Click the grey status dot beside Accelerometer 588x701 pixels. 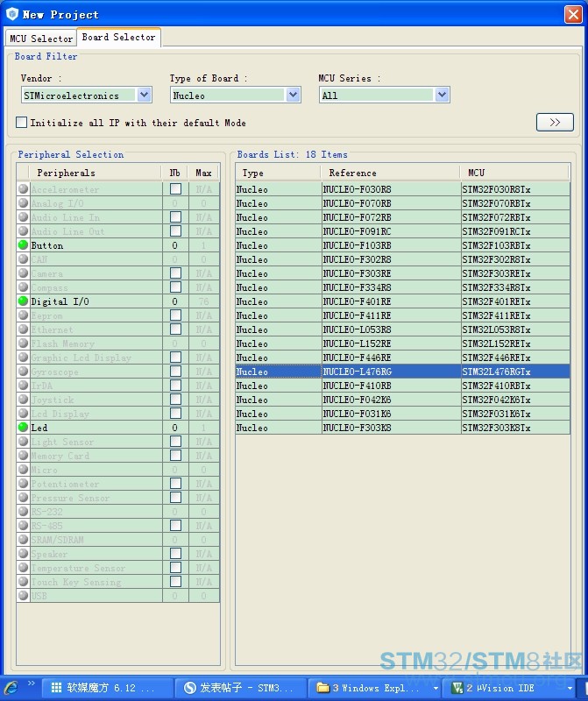pos(23,188)
